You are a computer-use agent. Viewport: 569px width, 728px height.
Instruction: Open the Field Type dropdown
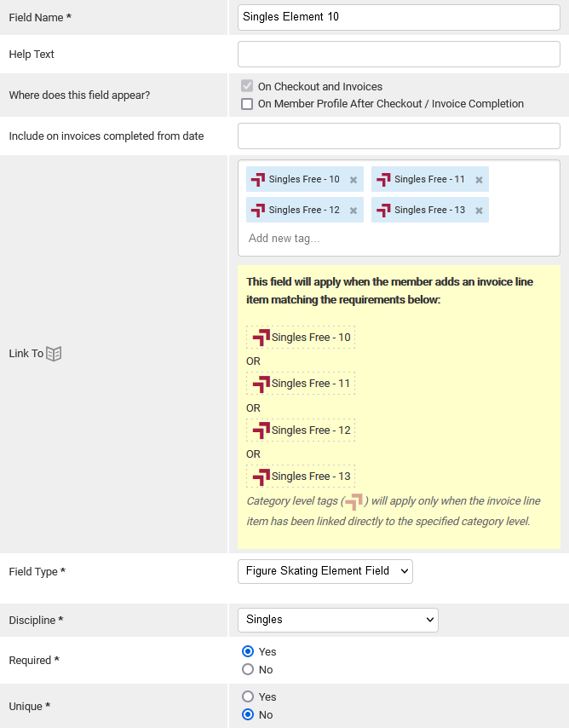325,571
